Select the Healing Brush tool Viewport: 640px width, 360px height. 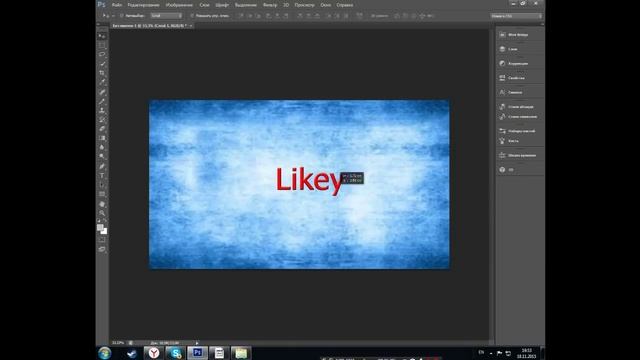pyautogui.click(x=102, y=92)
